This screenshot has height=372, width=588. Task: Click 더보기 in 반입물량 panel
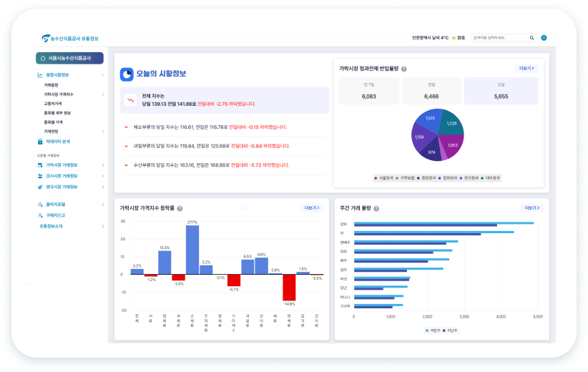point(526,68)
